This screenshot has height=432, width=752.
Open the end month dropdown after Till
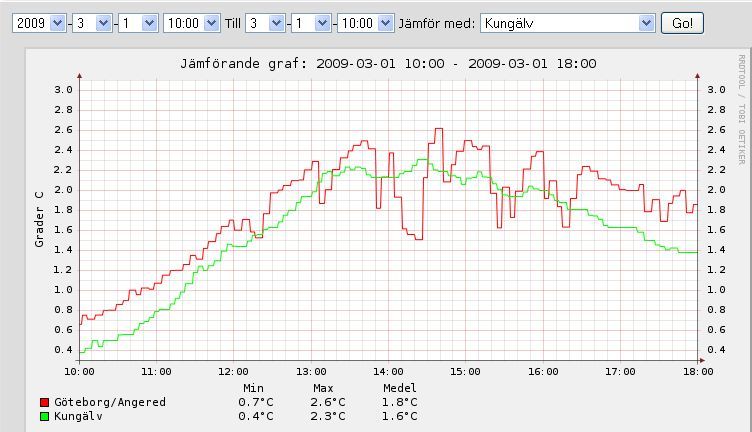click(x=265, y=22)
